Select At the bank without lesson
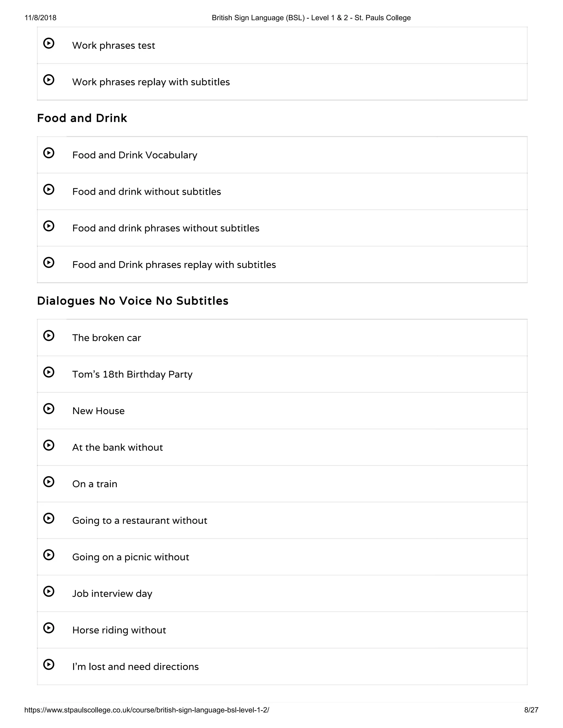Image resolution: width=563 pixels, height=728 pixels. click(282, 447)
